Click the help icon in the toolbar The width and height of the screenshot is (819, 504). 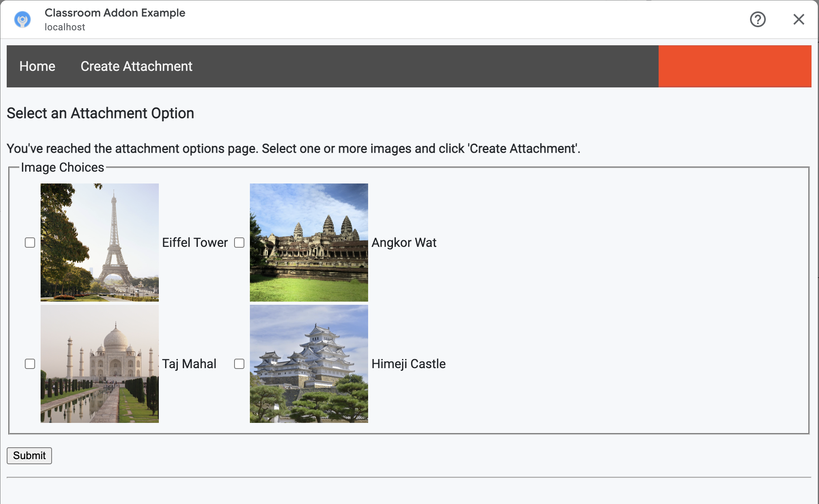758,19
